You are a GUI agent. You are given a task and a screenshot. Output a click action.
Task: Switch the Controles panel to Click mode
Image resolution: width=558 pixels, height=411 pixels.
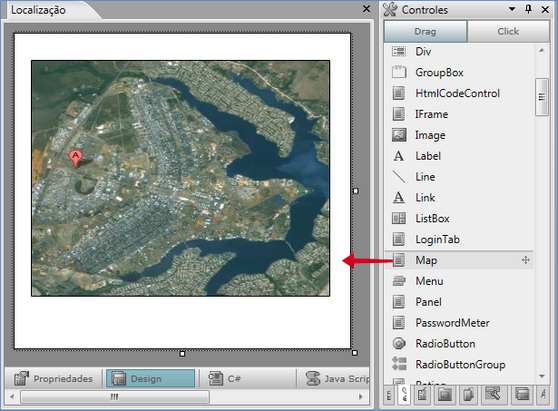coord(508,31)
